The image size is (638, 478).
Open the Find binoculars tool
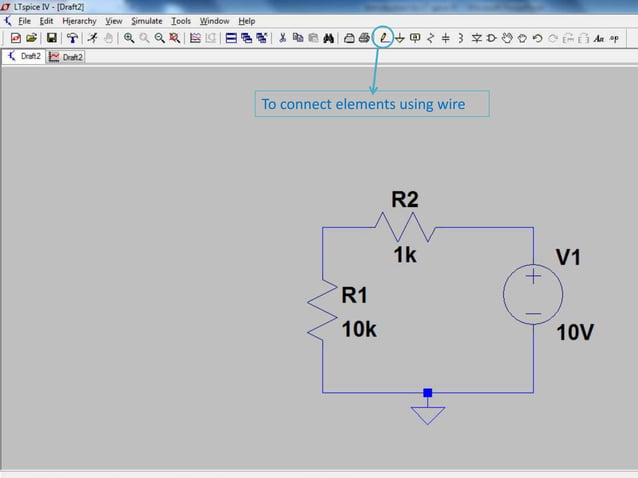[328, 38]
